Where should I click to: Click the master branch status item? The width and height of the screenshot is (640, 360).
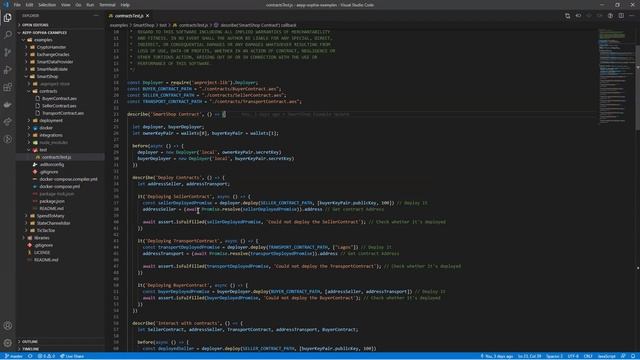tap(14, 356)
